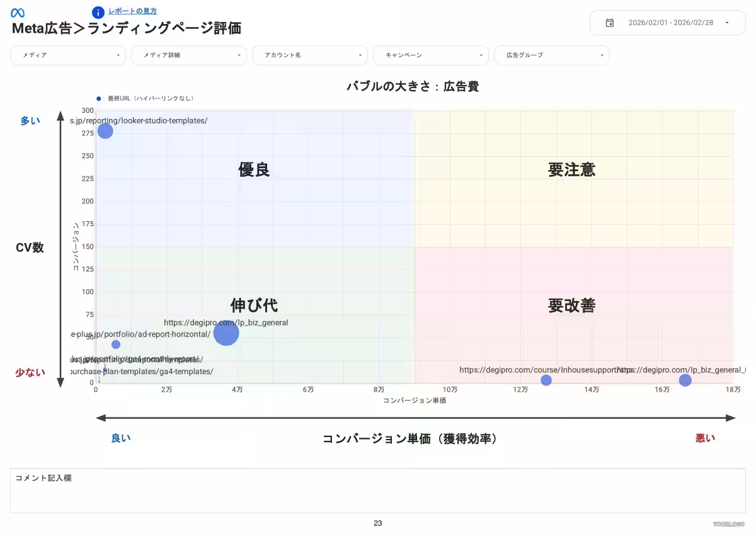756x534 pixels.
Task: Open the メディア filter dropdown
Action: [67, 55]
